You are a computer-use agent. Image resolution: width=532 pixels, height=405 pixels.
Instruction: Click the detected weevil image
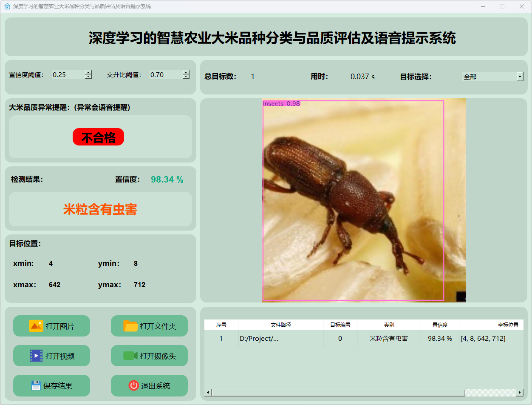353,200
